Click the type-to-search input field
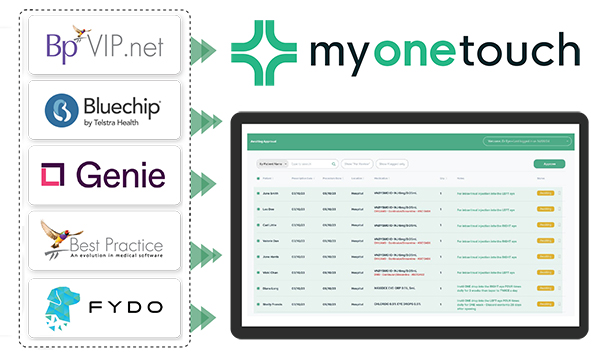This screenshot has height=364, width=600. coord(310,164)
